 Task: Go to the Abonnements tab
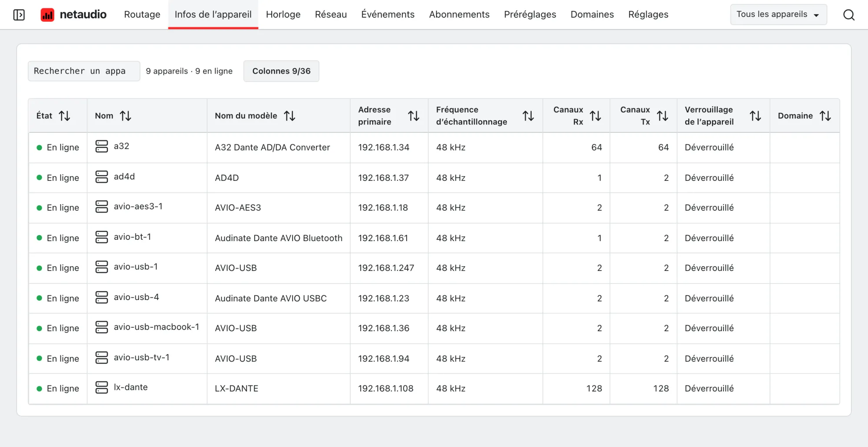[x=459, y=15]
